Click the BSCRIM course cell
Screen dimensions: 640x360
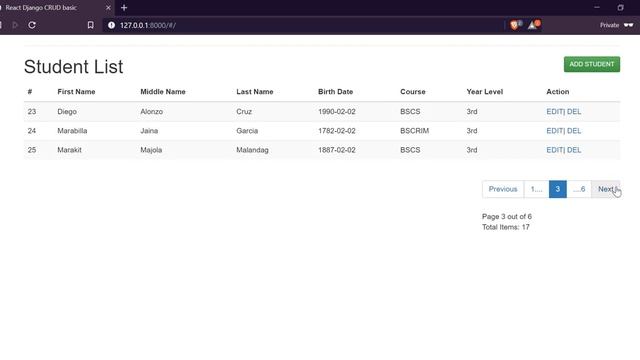click(x=414, y=131)
